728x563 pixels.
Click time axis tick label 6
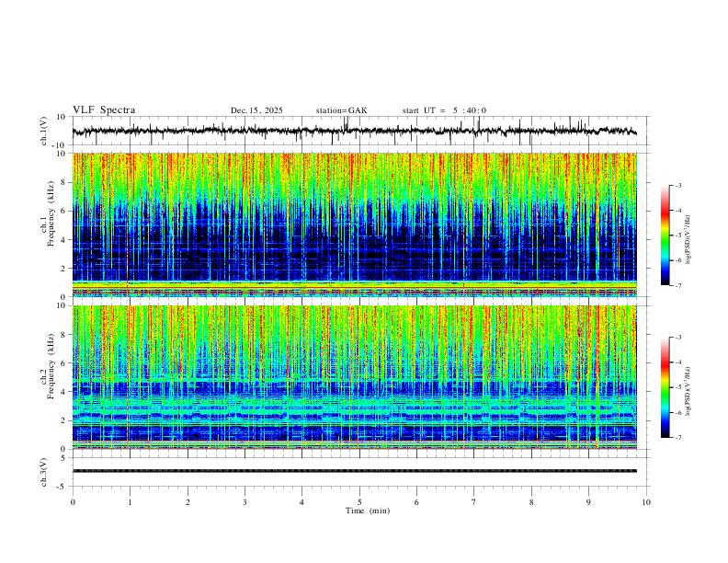(416, 502)
